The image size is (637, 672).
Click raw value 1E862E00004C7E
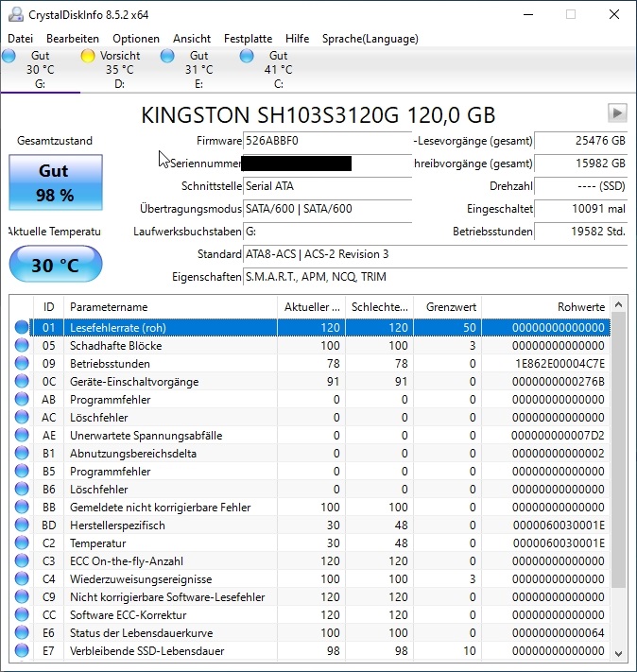[x=560, y=364]
